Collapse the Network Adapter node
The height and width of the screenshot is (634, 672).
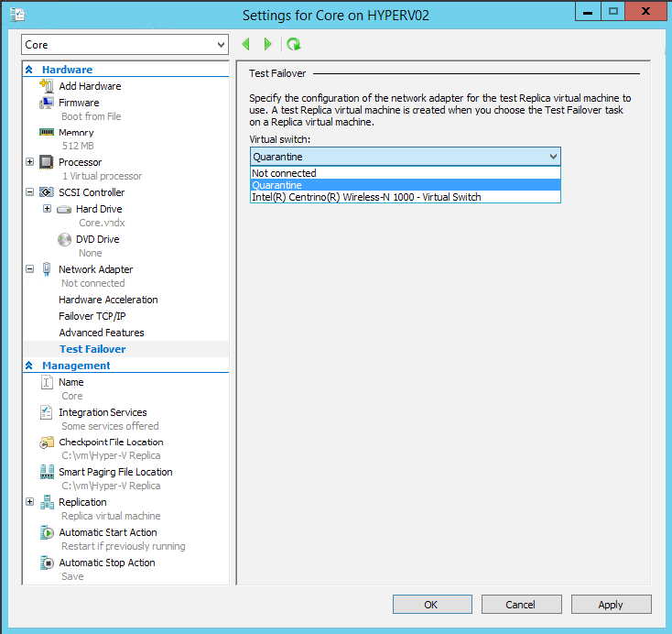[x=29, y=269]
